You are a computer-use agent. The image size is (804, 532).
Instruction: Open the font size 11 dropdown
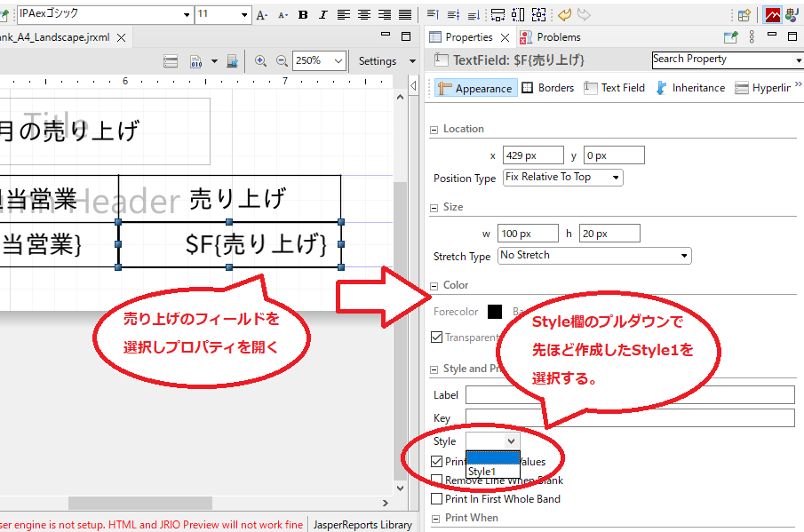click(x=244, y=15)
